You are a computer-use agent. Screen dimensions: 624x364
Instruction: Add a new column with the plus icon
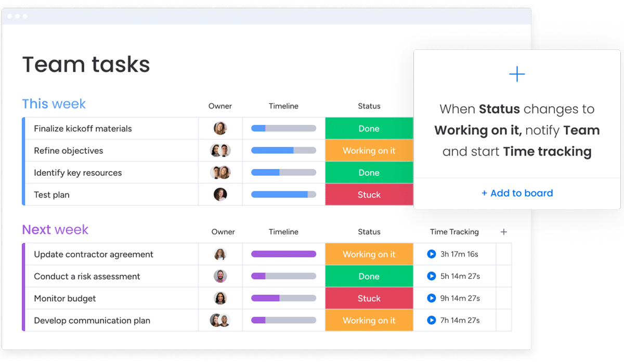pyautogui.click(x=503, y=232)
